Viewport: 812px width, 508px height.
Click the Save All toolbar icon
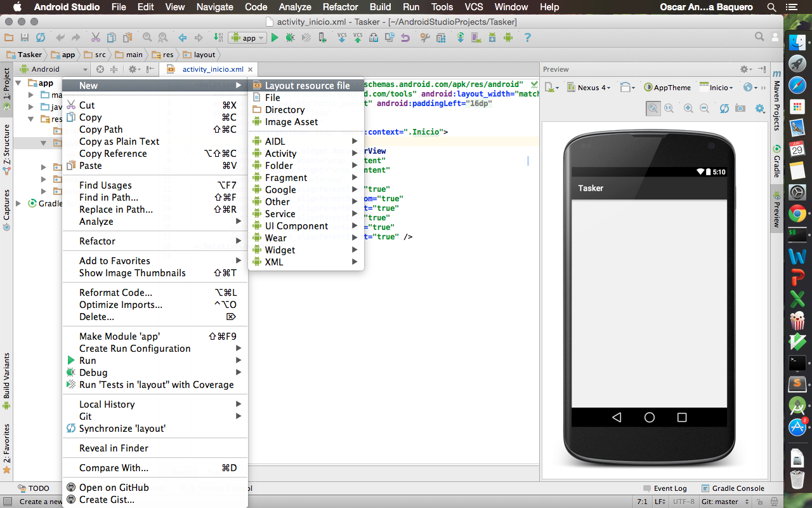click(x=25, y=38)
